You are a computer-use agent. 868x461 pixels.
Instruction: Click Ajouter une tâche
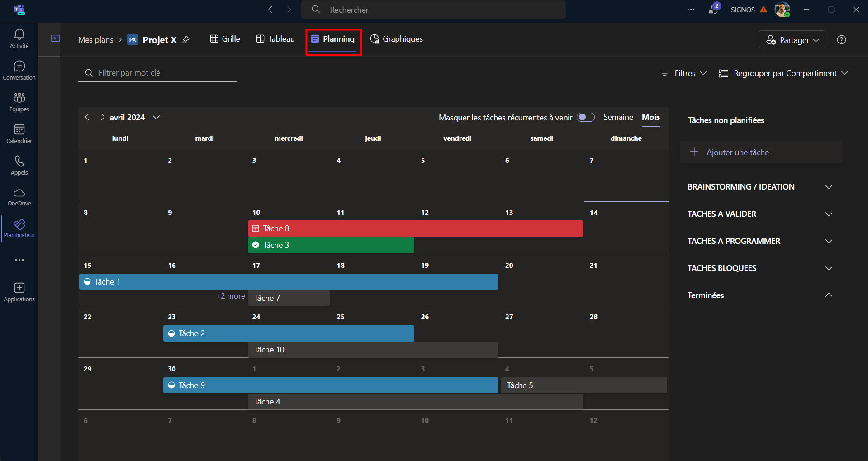pos(737,152)
